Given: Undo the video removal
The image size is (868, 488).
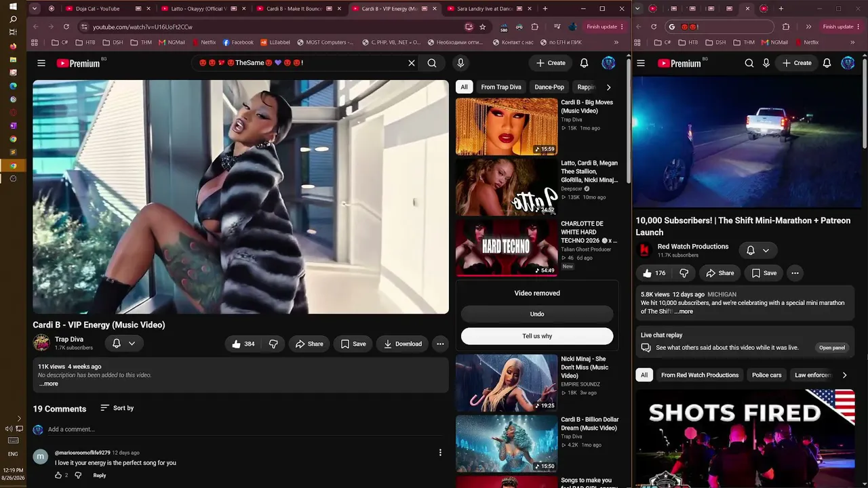Looking at the screenshot, I should click(537, 314).
